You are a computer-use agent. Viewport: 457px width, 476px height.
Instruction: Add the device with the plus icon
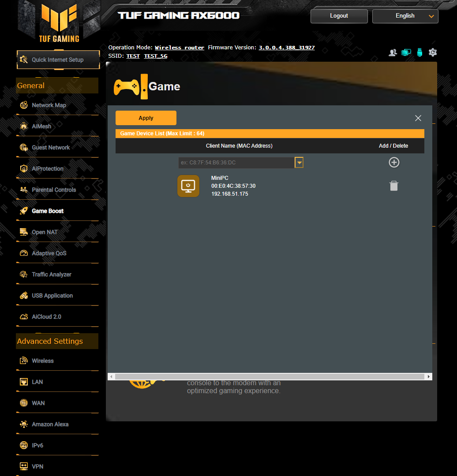[394, 162]
